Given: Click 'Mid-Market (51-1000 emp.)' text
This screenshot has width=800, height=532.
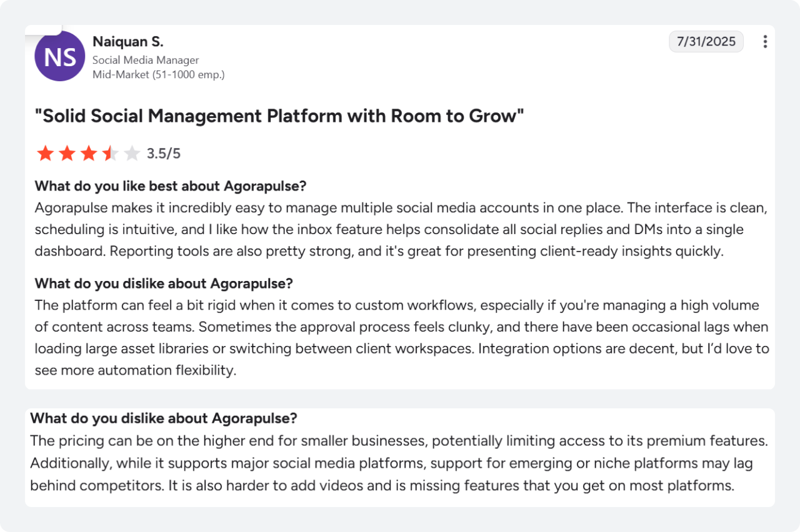Looking at the screenshot, I should 158,75.
